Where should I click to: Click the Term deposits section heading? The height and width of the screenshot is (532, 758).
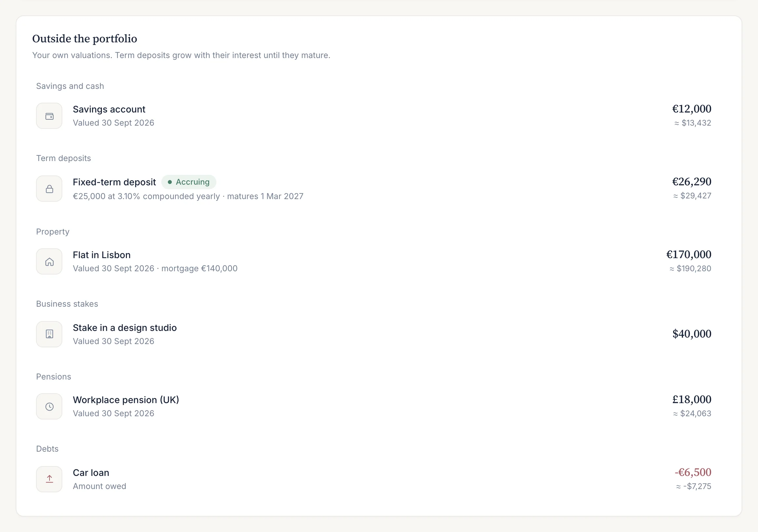point(63,158)
